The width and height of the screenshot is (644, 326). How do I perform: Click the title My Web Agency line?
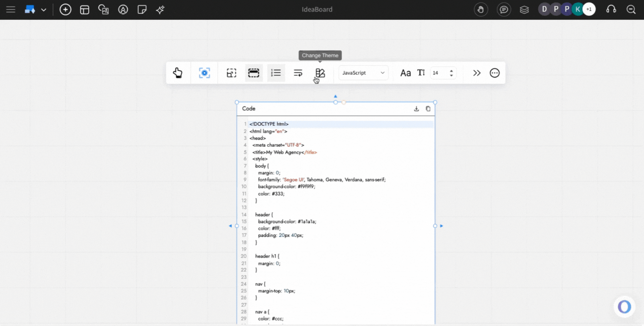coord(285,152)
